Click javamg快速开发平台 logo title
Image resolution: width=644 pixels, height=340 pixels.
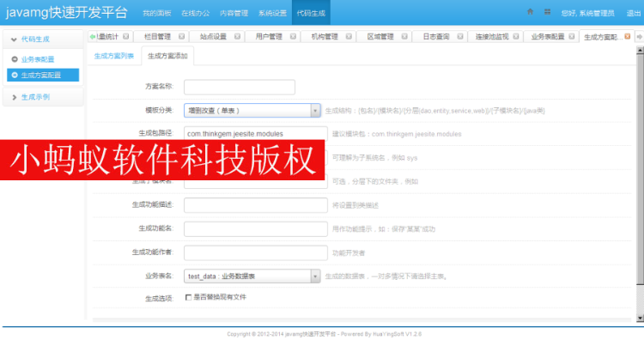(66, 12)
